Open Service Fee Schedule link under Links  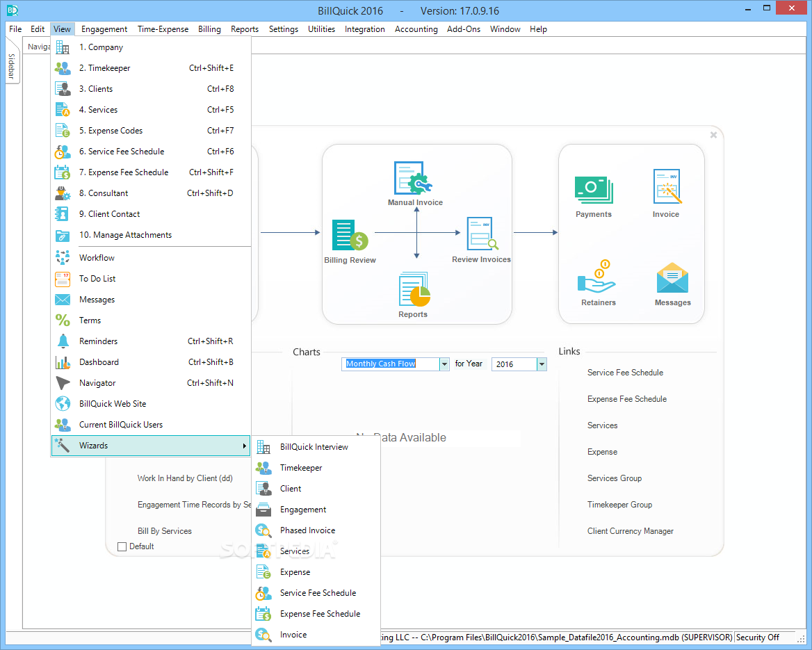click(625, 373)
